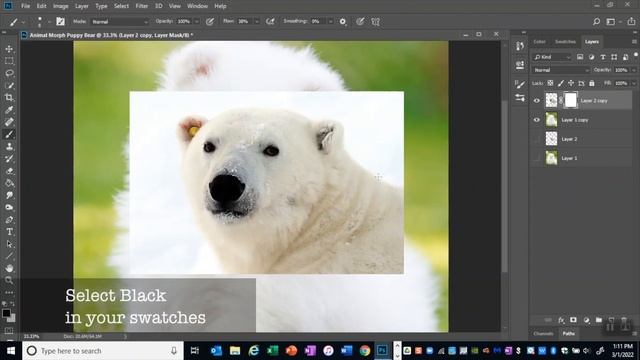This screenshot has height=360, width=640.
Task: Select the History Brush tool
Action: coord(9,159)
